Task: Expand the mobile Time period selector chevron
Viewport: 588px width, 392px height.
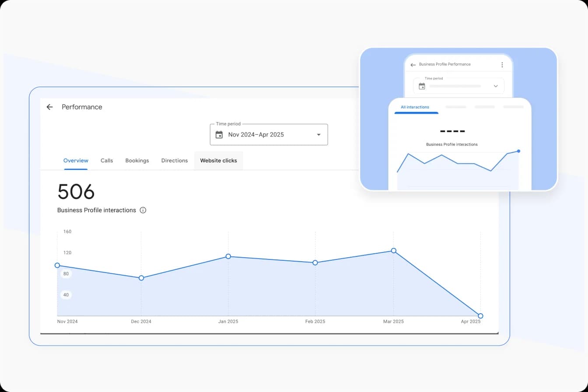Action: tap(495, 86)
